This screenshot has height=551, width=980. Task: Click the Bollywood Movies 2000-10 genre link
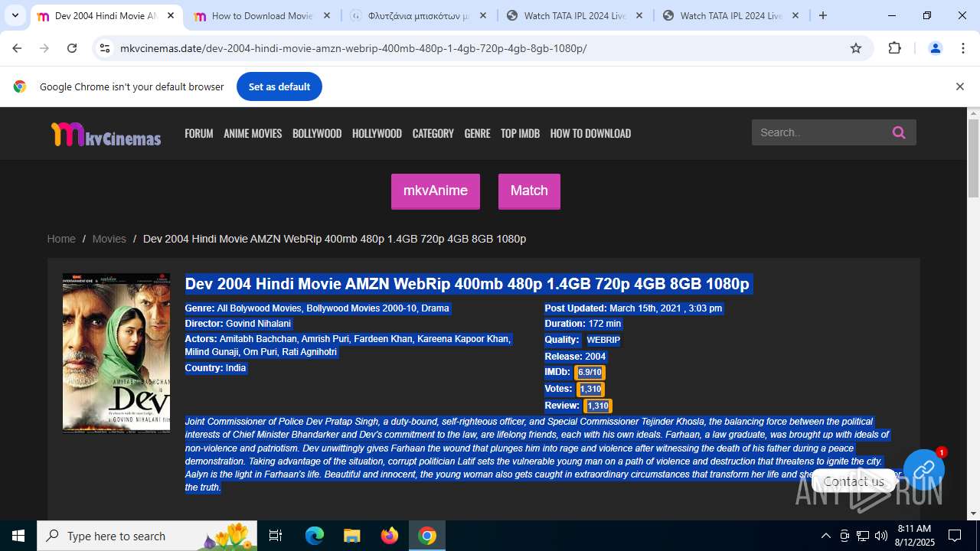coord(361,308)
